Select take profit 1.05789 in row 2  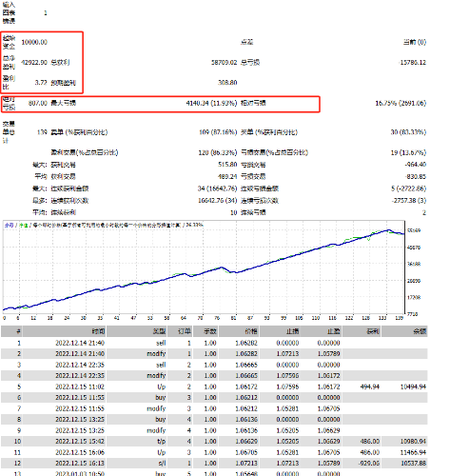[328, 353]
